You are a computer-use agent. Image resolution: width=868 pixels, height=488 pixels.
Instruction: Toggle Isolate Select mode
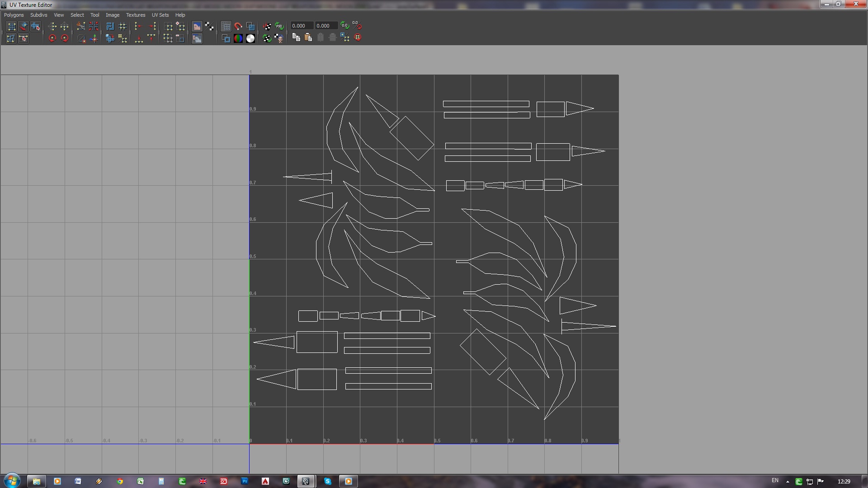[168, 26]
